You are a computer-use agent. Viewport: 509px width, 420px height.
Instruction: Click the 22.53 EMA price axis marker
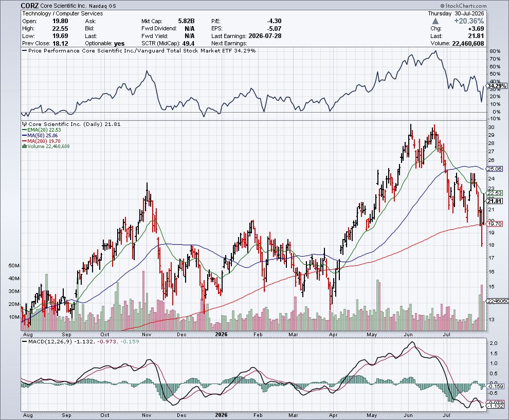(x=495, y=193)
